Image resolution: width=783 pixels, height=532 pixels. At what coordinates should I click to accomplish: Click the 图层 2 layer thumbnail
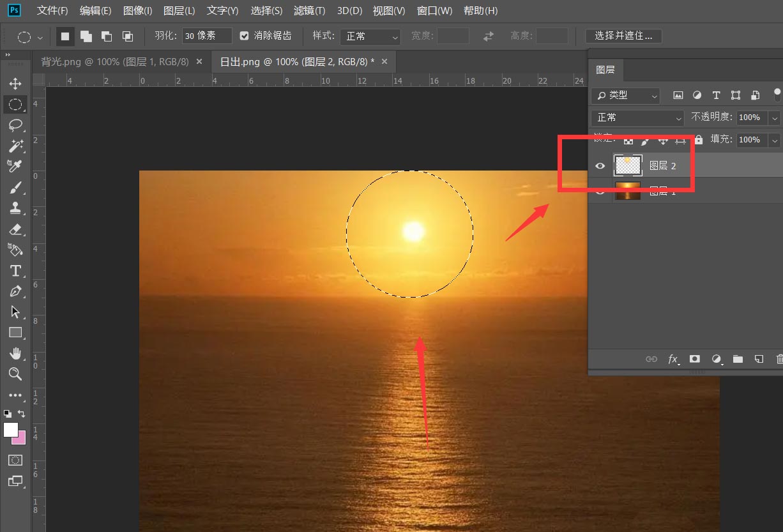point(628,165)
